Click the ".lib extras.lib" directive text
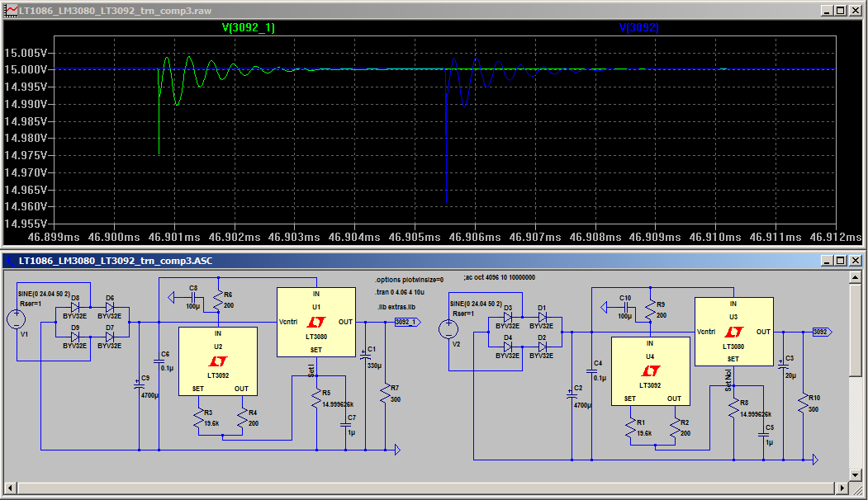868x500 pixels. pyautogui.click(x=396, y=307)
